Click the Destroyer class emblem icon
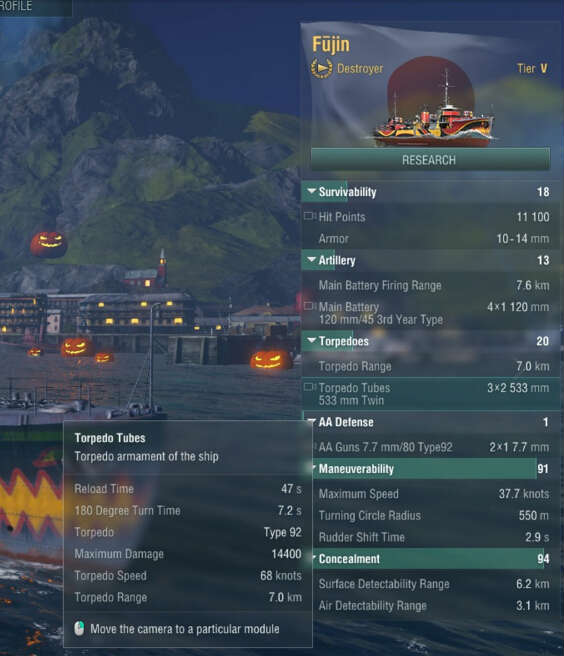 (x=321, y=68)
